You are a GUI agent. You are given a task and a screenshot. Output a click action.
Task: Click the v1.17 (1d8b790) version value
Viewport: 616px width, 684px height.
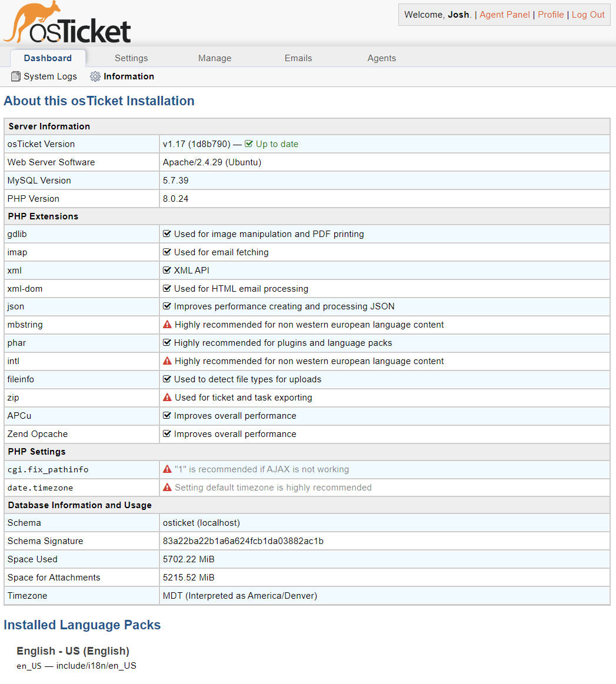(x=197, y=144)
